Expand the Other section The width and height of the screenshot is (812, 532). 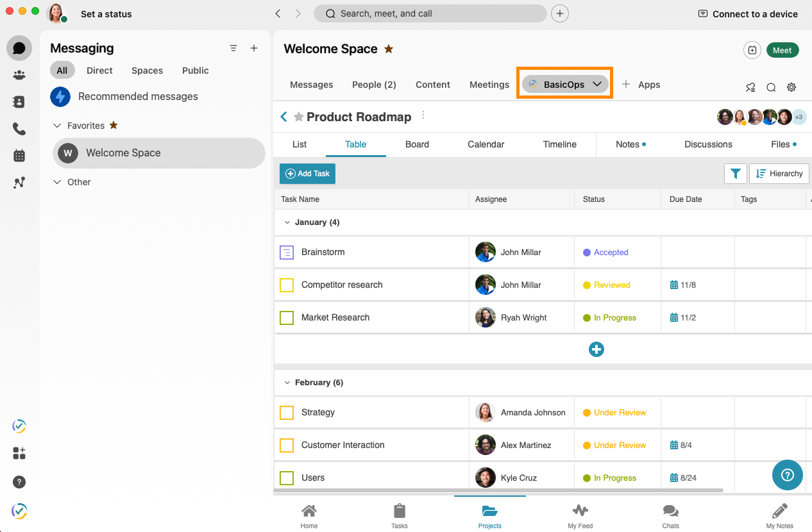[57, 182]
